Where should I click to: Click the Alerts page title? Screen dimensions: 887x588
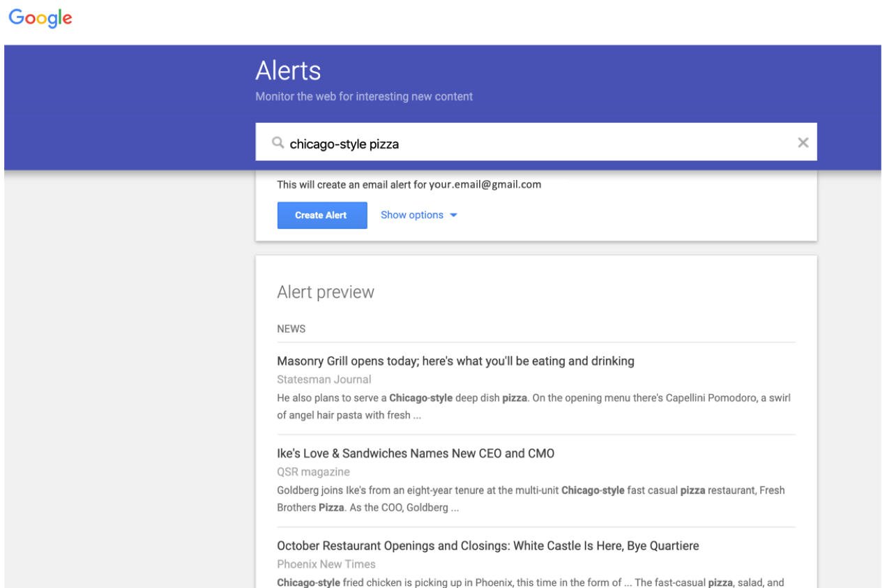(288, 70)
